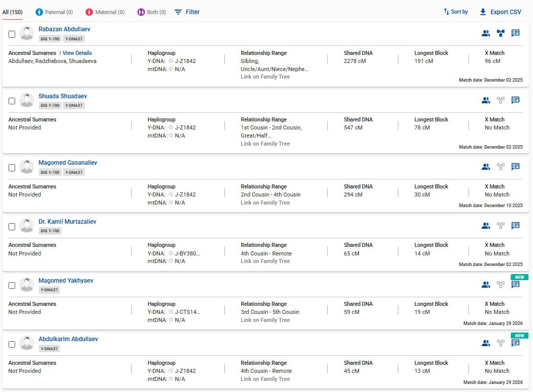Image resolution: width=533 pixels, height=392 pixels.
Task: Click the 294 cM shared DNA value
Action: (x=353, y=194)
